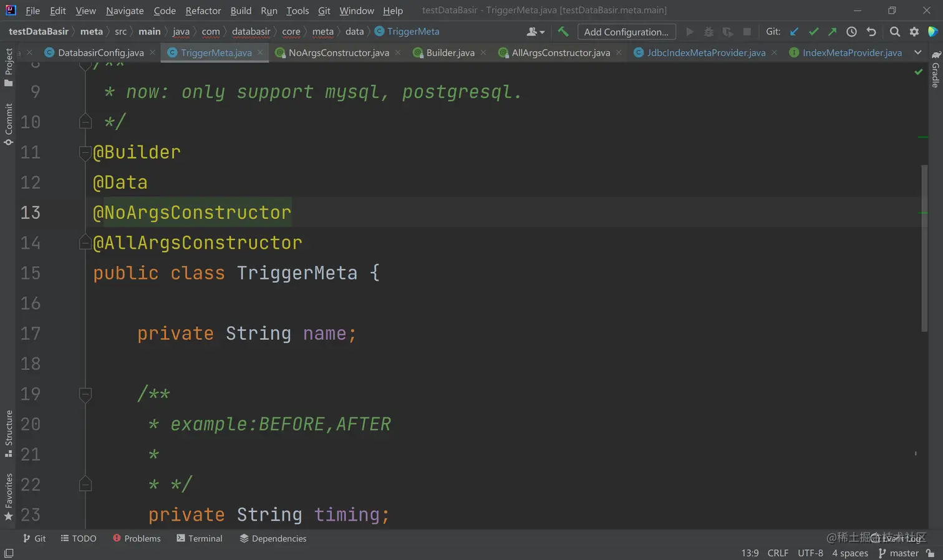Update project with blue Git arrow
This screenshot has width=943, height=560.
[794, 32]
